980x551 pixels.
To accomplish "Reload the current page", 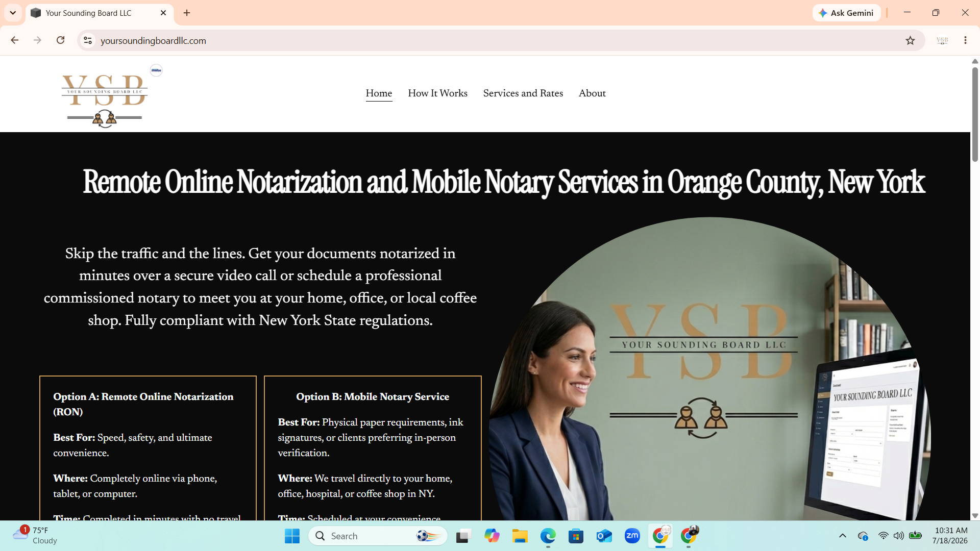I will 60,40.
